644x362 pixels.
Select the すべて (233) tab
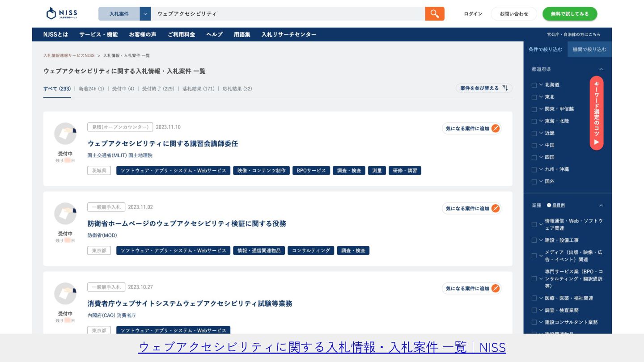[57, 88]
